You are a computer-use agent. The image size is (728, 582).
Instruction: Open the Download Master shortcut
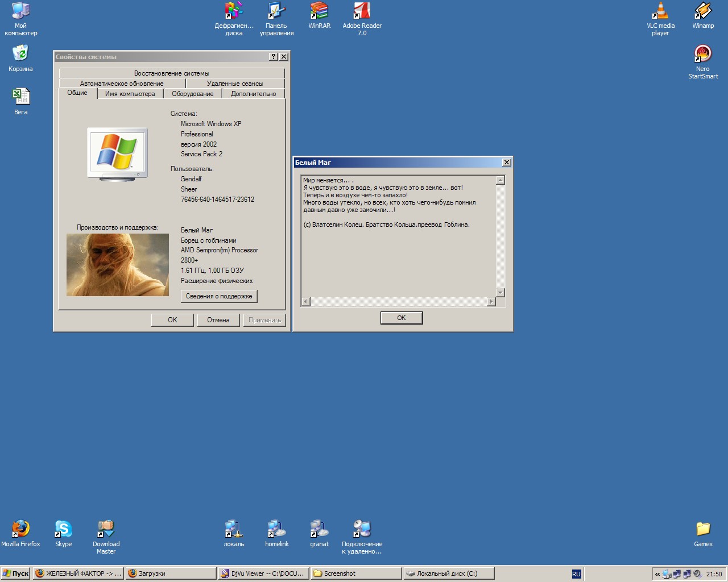pos(106,537)
